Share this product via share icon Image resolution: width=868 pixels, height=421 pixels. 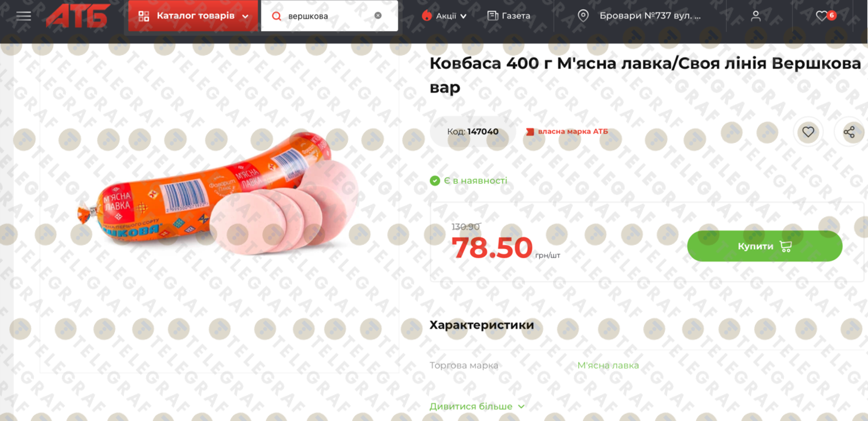click(849, 132)
